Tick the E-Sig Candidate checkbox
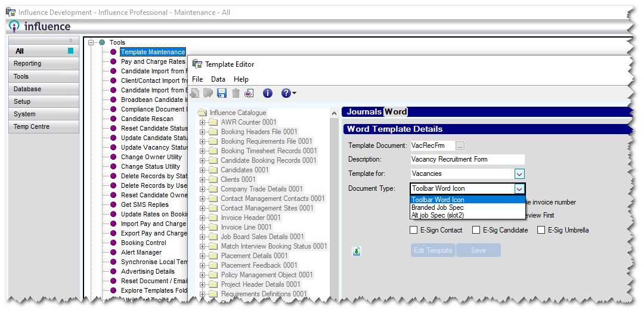The width and height of the screenshot is (644, 313). (476, 230)
